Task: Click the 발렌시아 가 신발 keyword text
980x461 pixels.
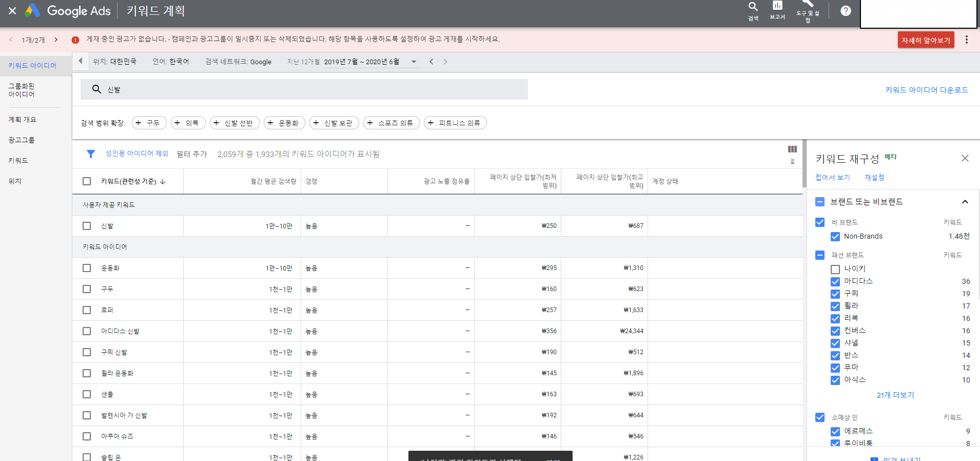Action: pyautogui.click(x=124, y=415)
